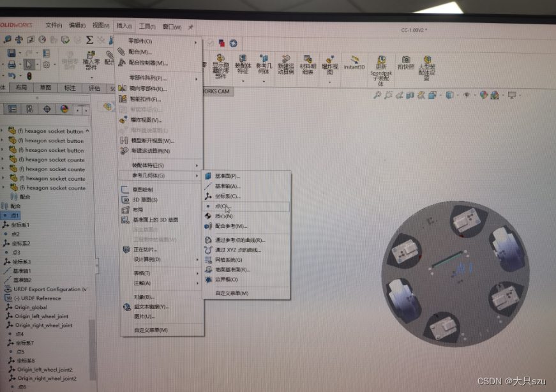This screenshot has width=556, height=392.
Task: Choose 基准轴(A)... in the submenu
Action: (x=246, y=186)
